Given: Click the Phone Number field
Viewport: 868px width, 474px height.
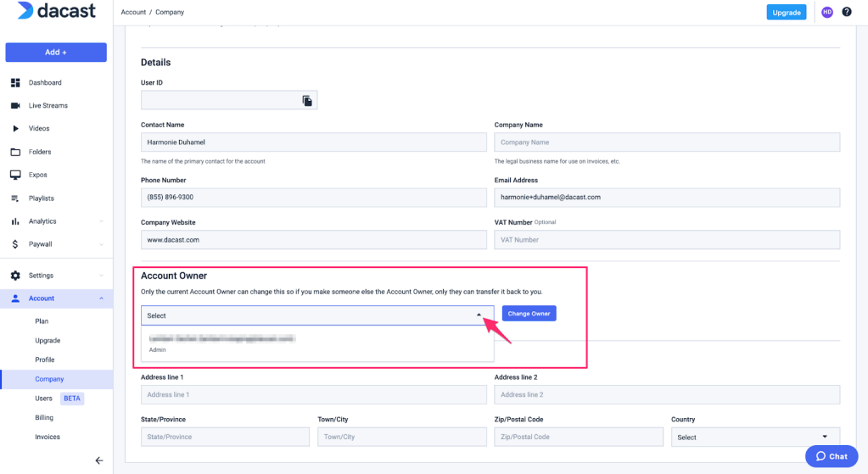Looking at the screenshot, I should click(314, 198).
